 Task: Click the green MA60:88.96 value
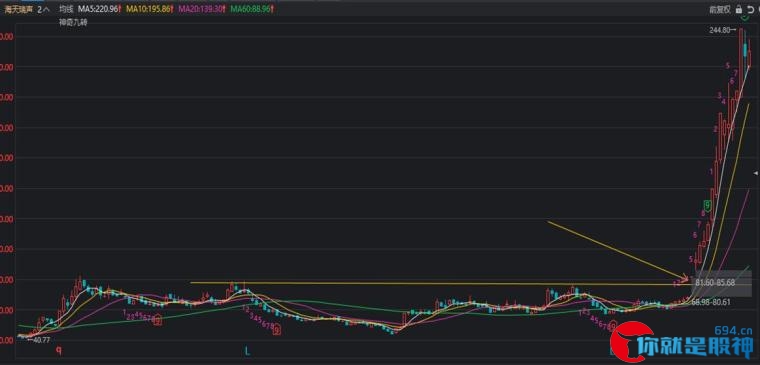[250, 9]
